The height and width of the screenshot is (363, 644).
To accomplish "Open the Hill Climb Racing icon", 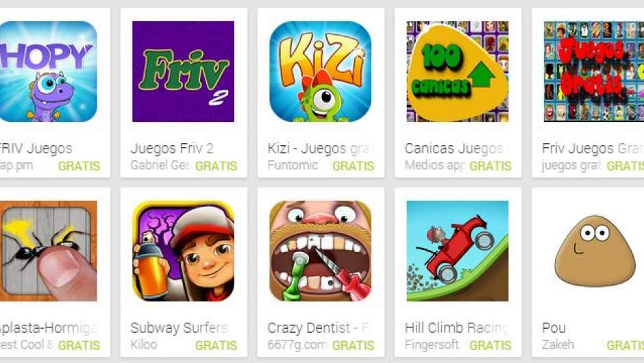I will (458, 251).
